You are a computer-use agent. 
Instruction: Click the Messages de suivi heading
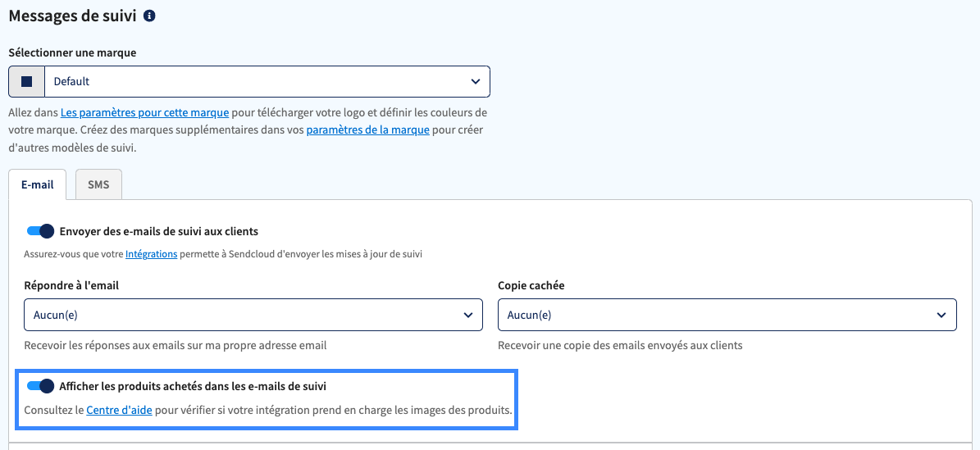[x=72, y=16]
